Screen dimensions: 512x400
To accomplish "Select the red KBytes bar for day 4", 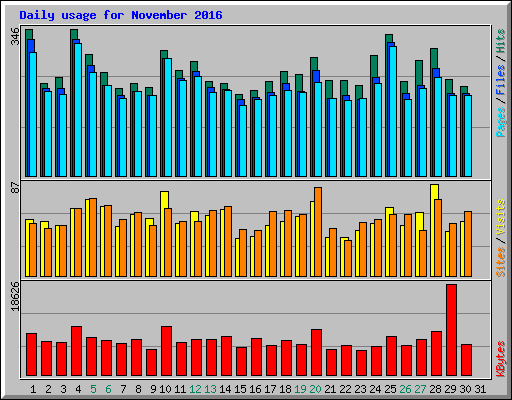I will 77,351.
